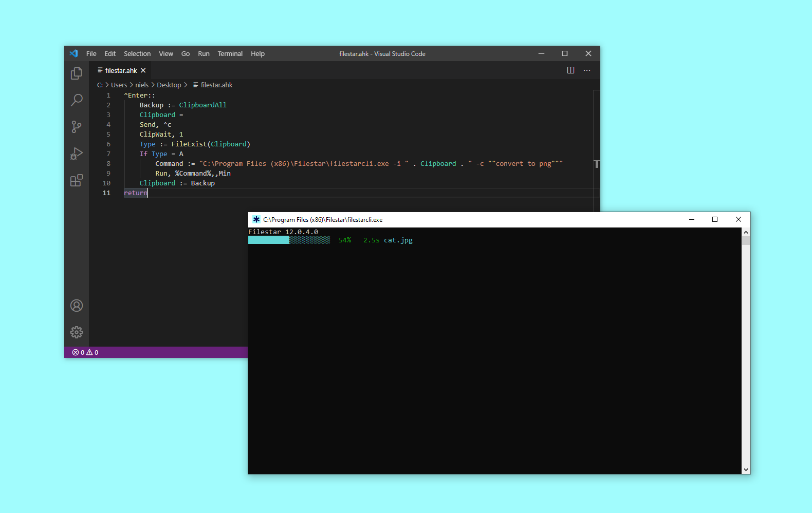Open the File menu
Viewport: 812px width, 513px height.
[91, 53]
